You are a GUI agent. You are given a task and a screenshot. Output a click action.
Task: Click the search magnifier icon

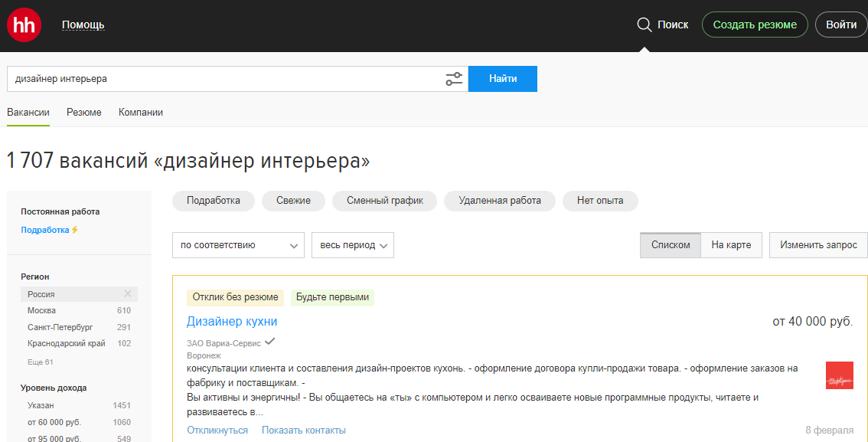pyautogui.click(x=644, y=25)
